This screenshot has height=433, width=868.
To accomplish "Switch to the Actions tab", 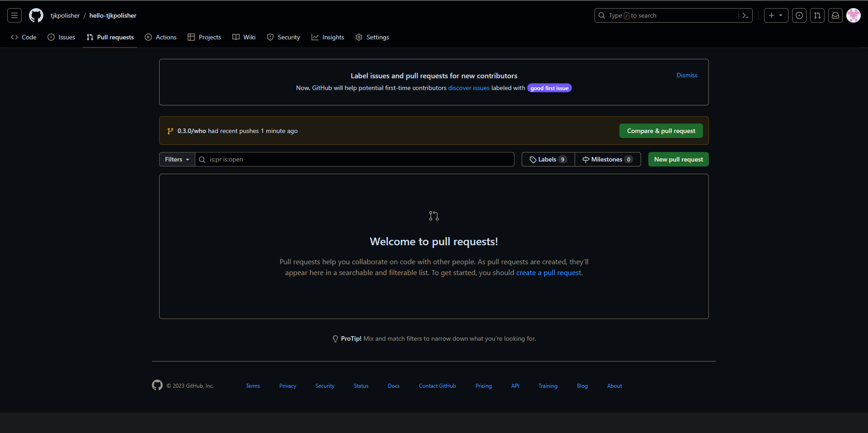I will 160,37.
